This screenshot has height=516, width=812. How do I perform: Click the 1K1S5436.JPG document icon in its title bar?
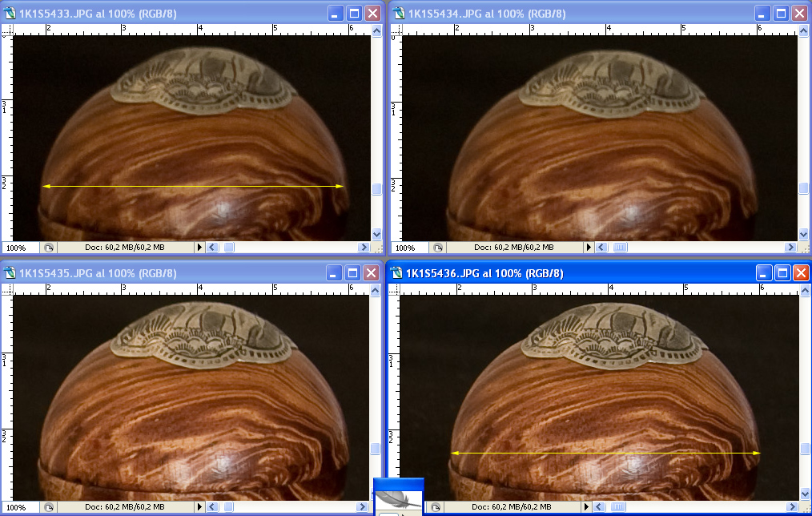(x=396, y=273)
